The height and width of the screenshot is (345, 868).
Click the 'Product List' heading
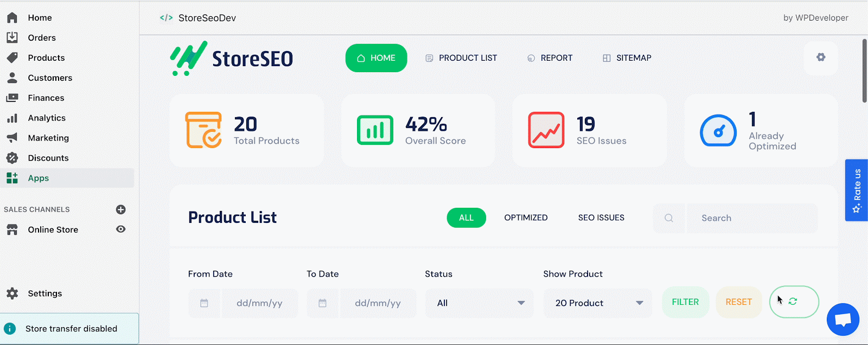click(232, 218)
